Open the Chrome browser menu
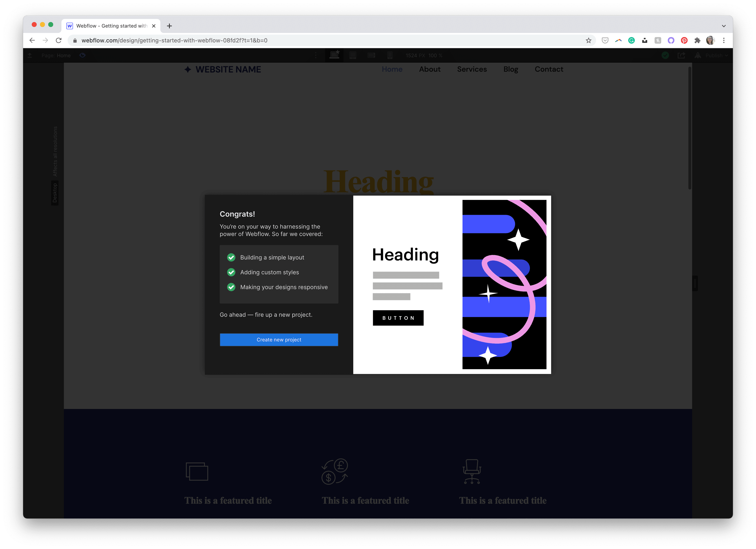 coord(724,40)
